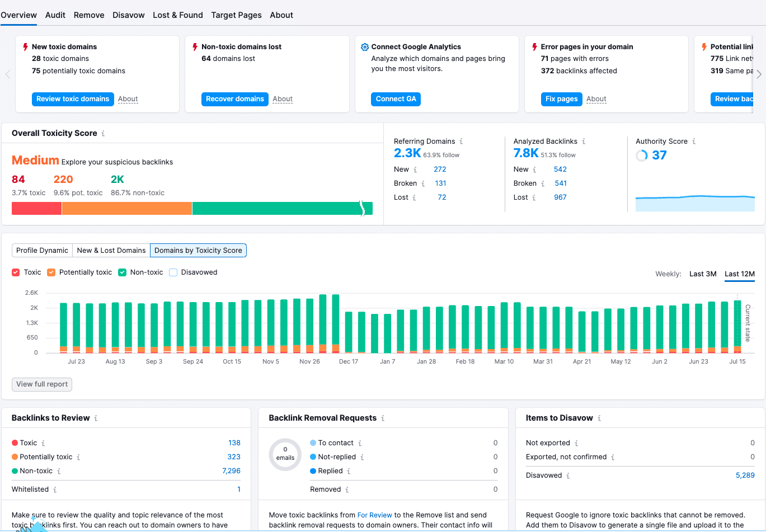Open the Audit tab
Image resolution: width=766 pixels, height=532 pixels.
[x=55, y=15]
